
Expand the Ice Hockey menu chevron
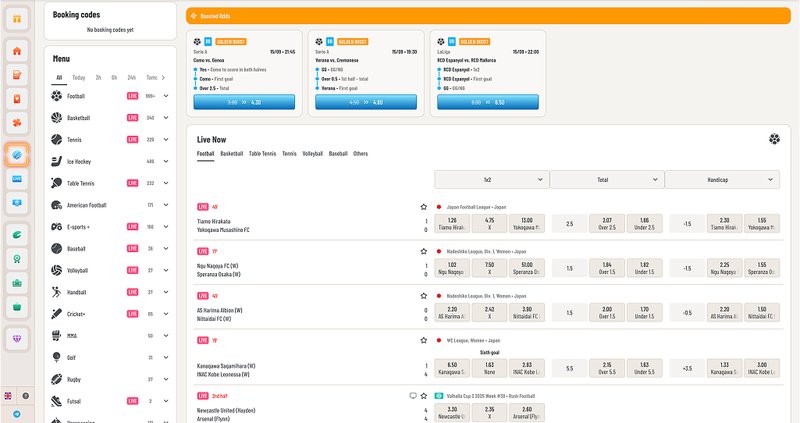point(166,161)
